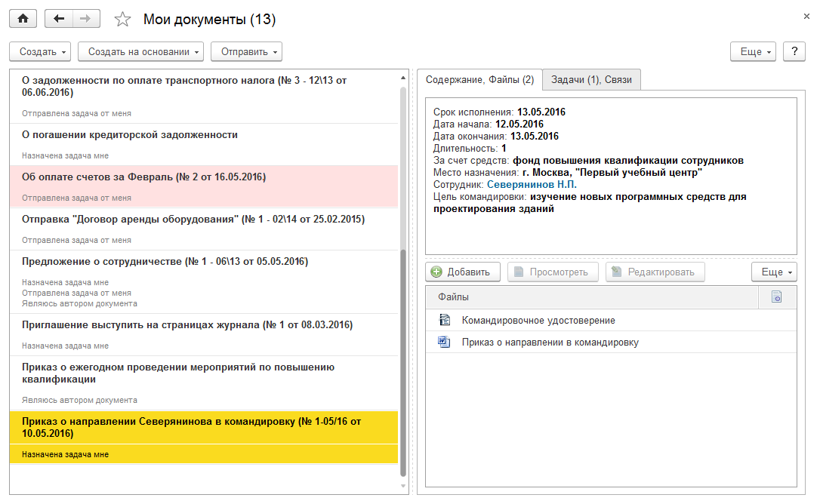Viewport: 820px width, 504px height.
Task: Select document Отправка "Договор аренды оборудования"
Action: pos(204,229)
